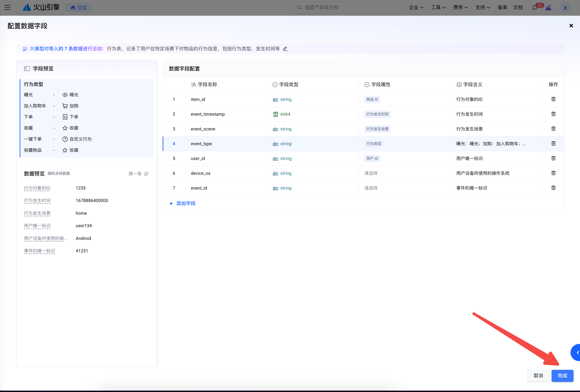The height and width of the screenshot is (392, 580).
Task: Delete the event_id field row
Action: 553,188
